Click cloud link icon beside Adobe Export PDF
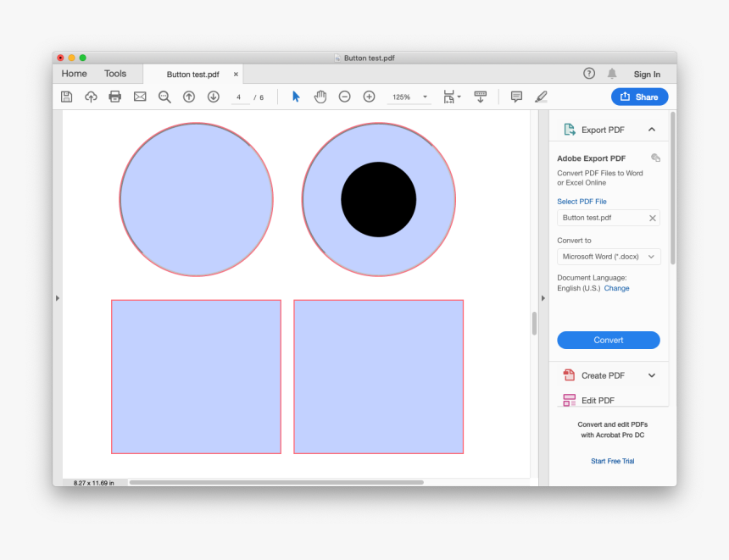Viewport: 729px width, 560px height. (655, 158)
